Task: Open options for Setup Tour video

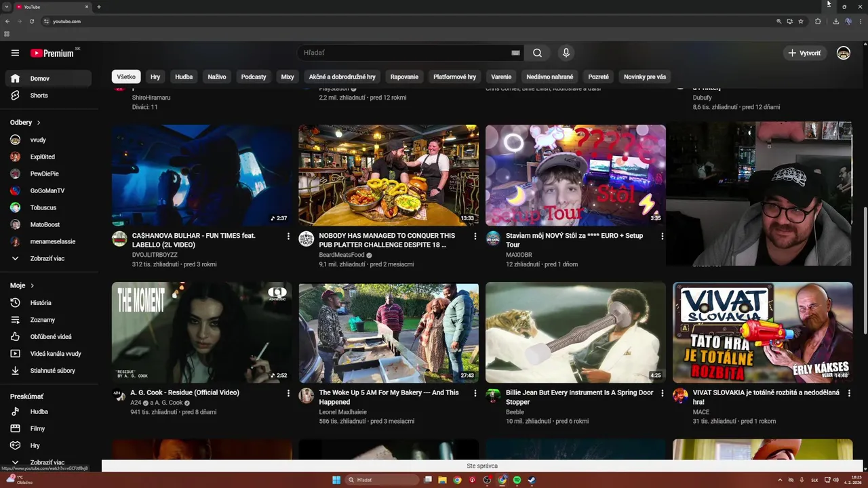Action: click(662, 237)
